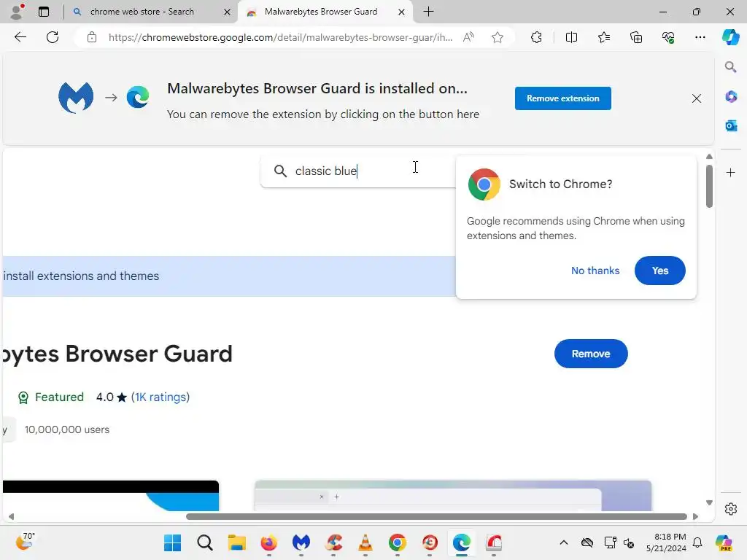Open Malwarebytes from taskbar
Image resolution: width=747 pixels, height=560 pixels.
click(x=301, y=542)
